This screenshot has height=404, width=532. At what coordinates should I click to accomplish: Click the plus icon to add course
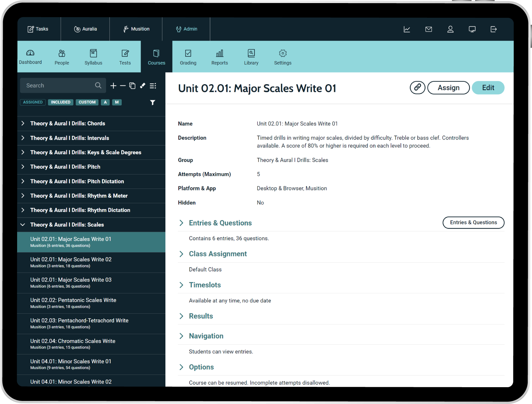pyautogui.click(x=113, y=86)
